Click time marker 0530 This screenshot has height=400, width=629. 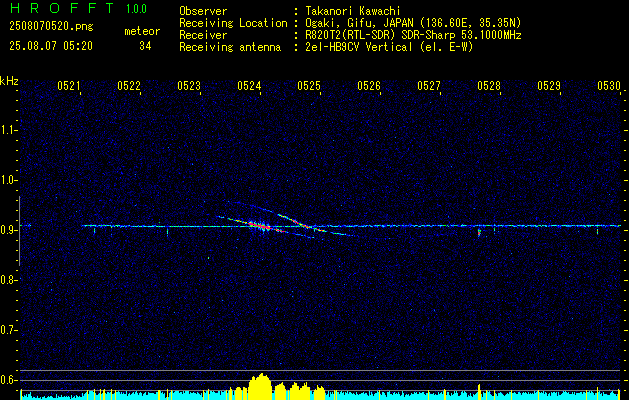coord(609,85)
